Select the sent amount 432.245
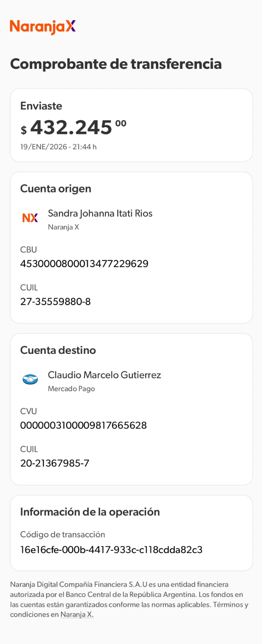The image size is (262, 644). (71, 128)
